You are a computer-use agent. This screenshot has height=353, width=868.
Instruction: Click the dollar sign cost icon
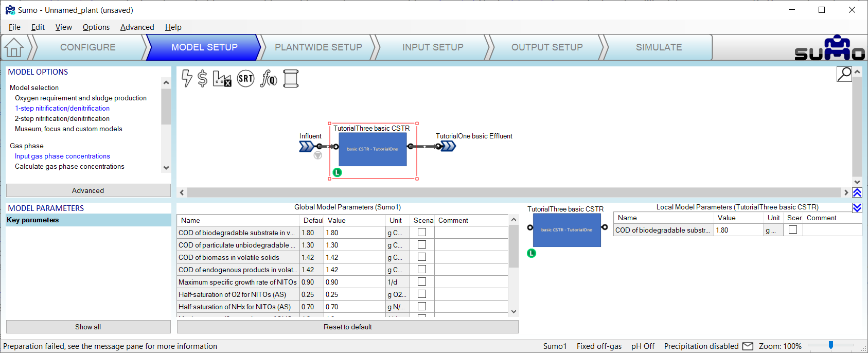(x=203, y=79)
